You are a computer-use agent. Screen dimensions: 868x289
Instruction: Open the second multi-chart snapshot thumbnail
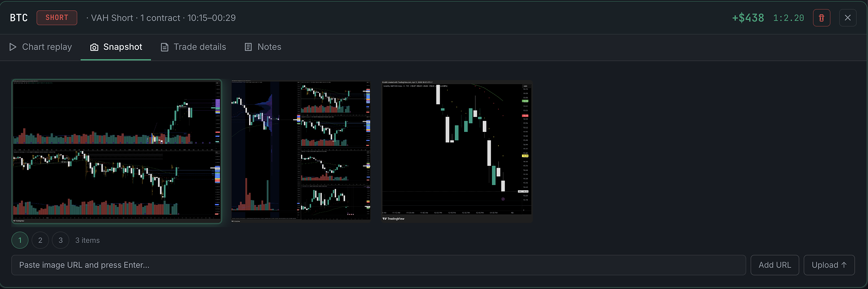301,151
